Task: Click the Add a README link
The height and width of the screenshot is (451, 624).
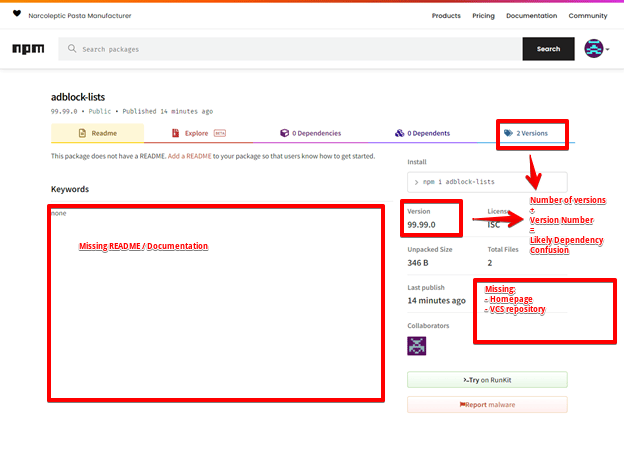Action: pyautogui.click(x=189, y=156)
